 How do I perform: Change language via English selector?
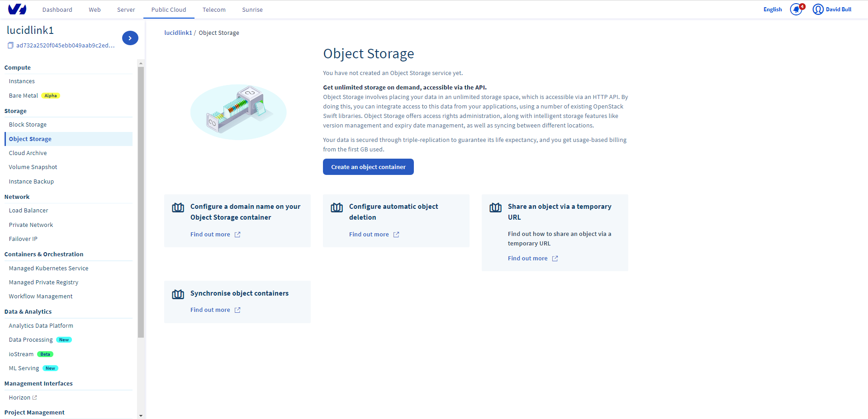[773, 9]
